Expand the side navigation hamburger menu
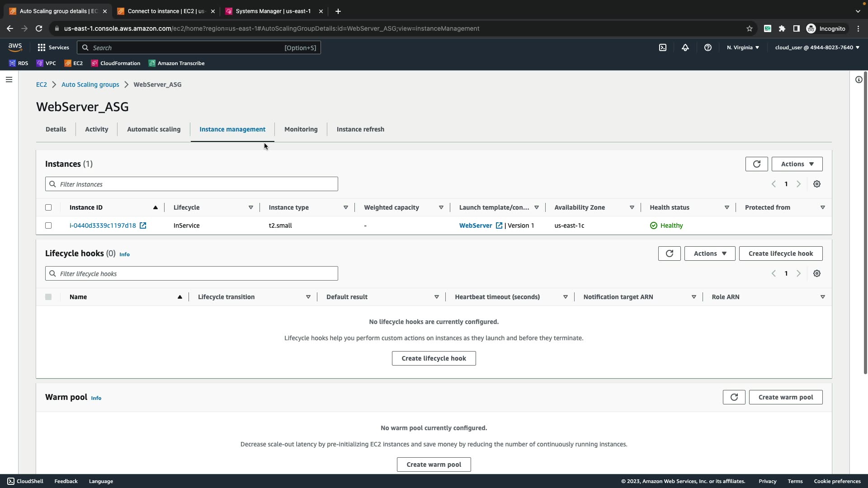This screenshot has width=868, height=488. [x=9, y=80]
